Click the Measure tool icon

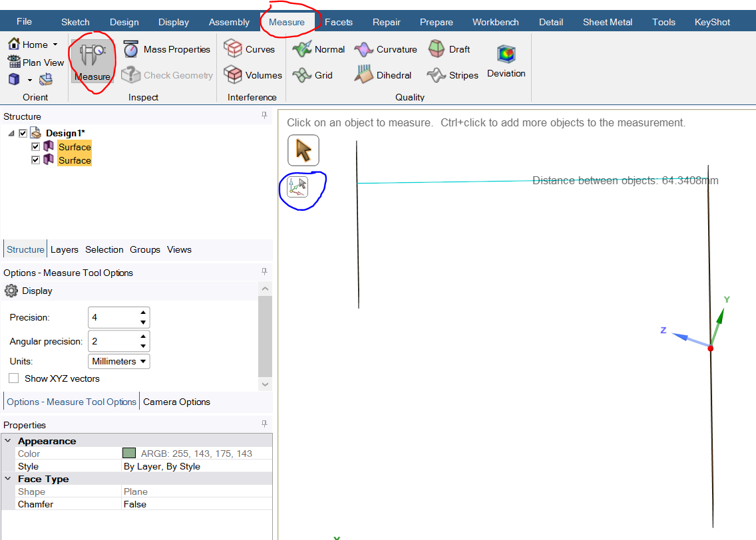tap(93, 57)
